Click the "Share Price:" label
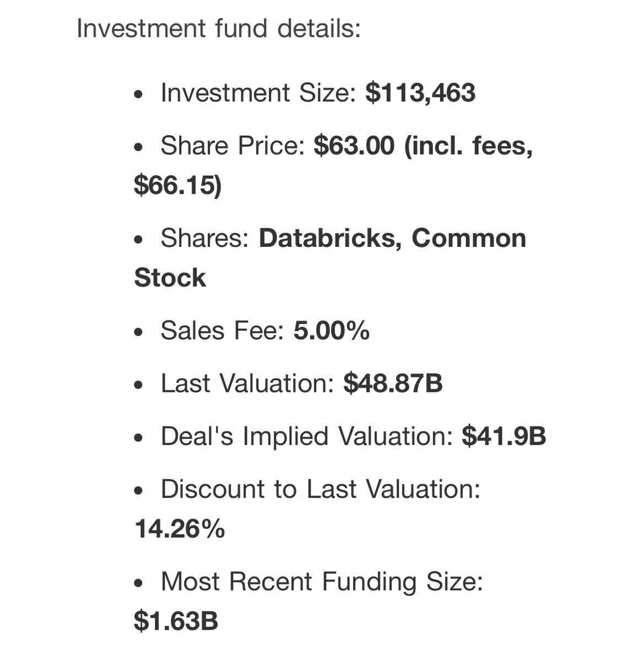 click(232, 145)
